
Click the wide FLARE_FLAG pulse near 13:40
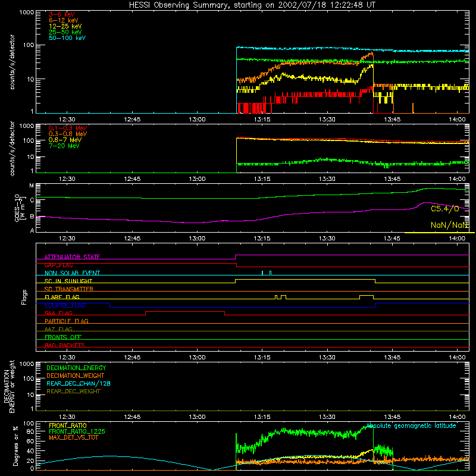coord(367,295)
